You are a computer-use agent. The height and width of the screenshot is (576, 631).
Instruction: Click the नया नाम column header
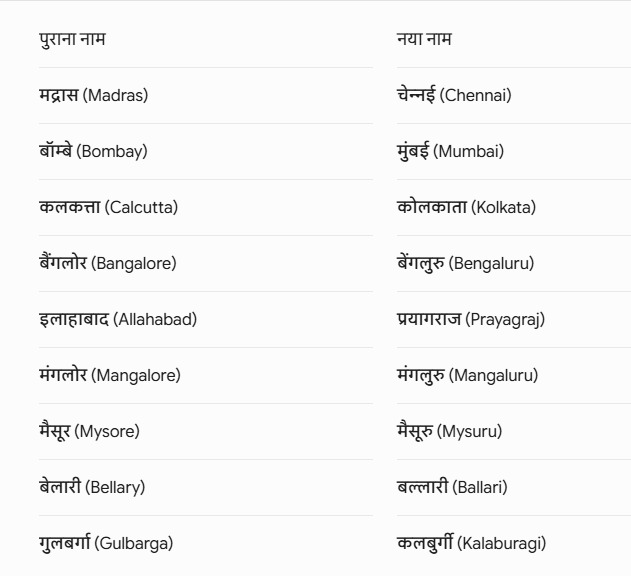pos(424,39)
